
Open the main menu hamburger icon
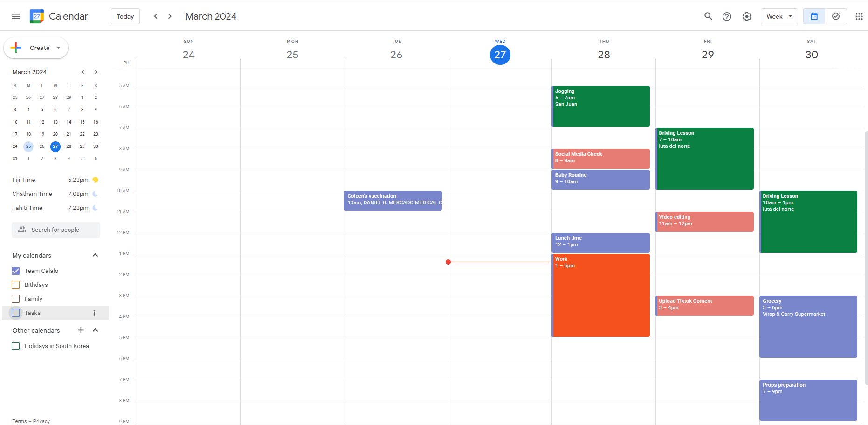click(16, 16)
